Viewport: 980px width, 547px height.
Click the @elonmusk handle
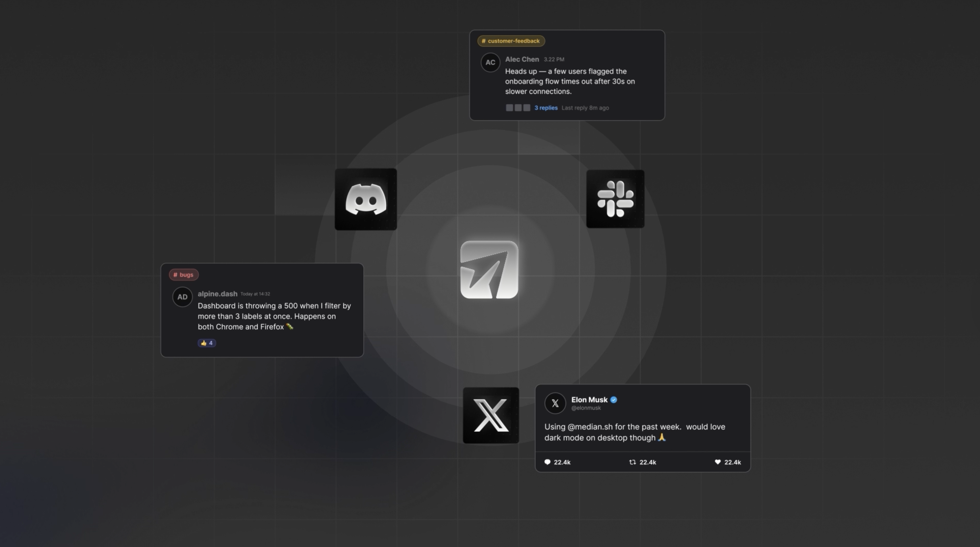(586, 408)
